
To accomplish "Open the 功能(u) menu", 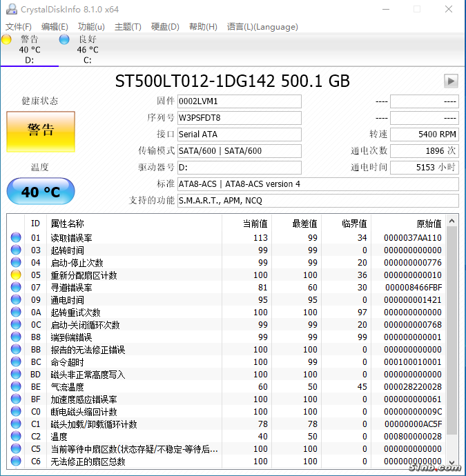I will (91, 27).
